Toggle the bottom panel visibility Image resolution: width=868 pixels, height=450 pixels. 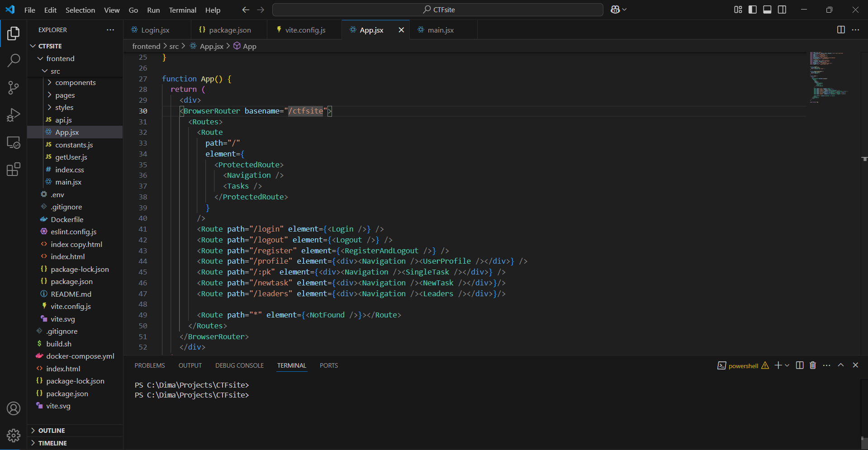tap(767, 9)
